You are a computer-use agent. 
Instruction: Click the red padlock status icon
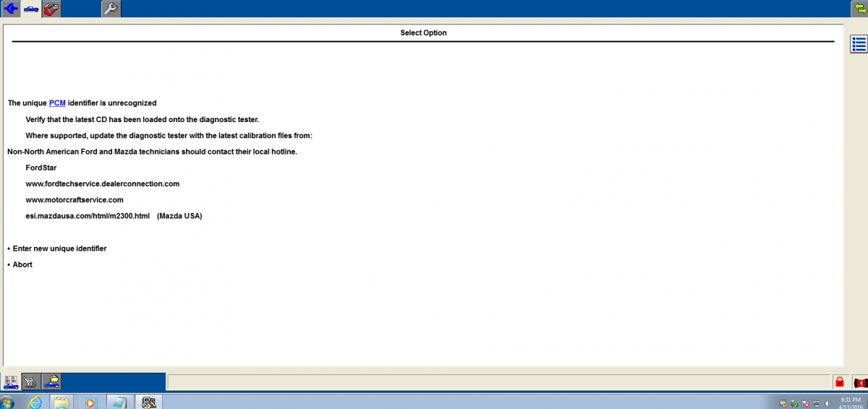tap(840, 382)
